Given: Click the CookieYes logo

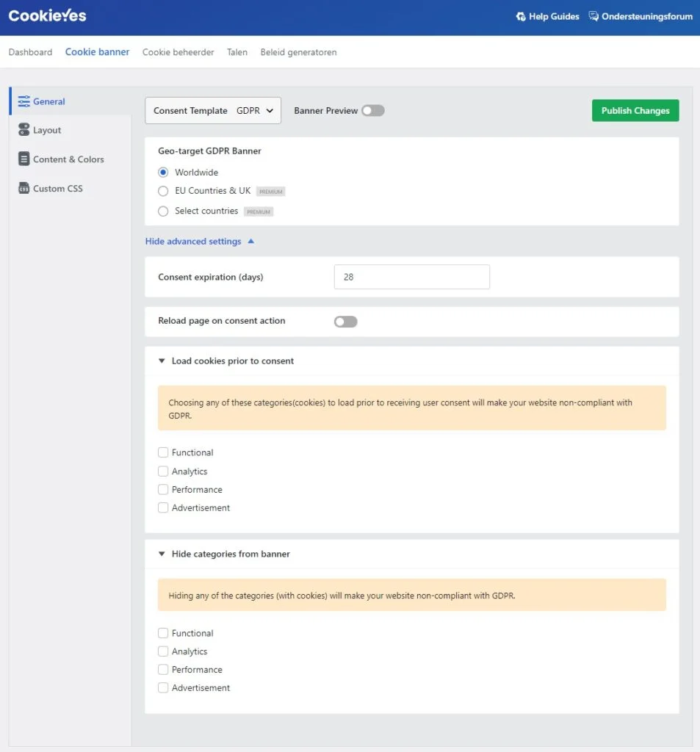Looking at the screenshot, I should tap(47, 16).
